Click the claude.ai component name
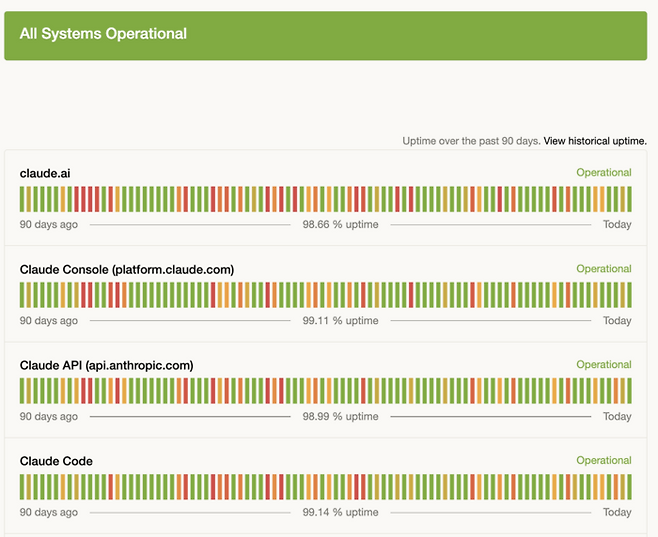Viewport: 658px width, 537px height. 45,173
